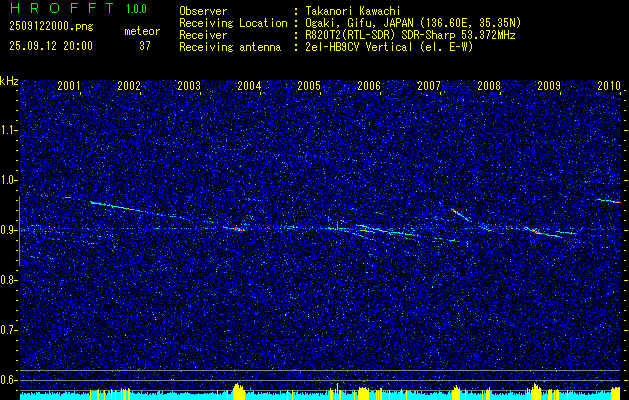Image resolution: width=629 pixels, height=400 pixels.
Task: Click the Observer label
Action: tap(203, 11)
